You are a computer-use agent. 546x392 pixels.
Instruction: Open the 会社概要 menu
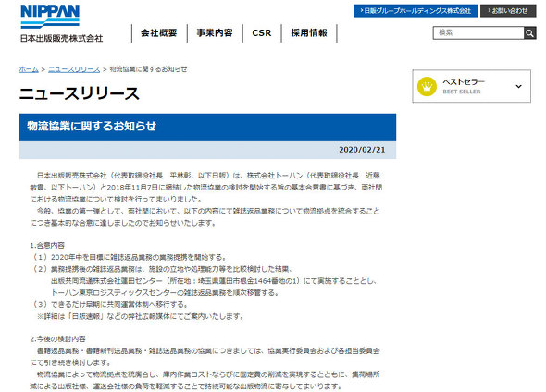pyautogui.click(x=159, y=33)
